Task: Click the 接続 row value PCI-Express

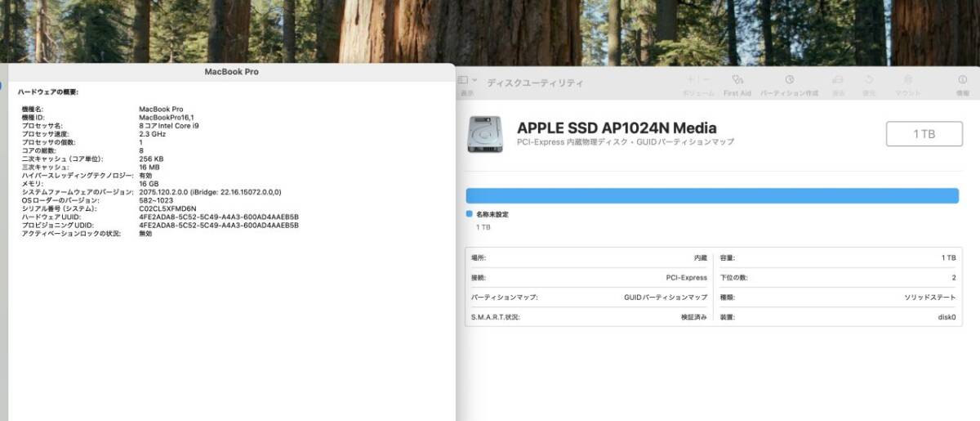Action: 687,277
